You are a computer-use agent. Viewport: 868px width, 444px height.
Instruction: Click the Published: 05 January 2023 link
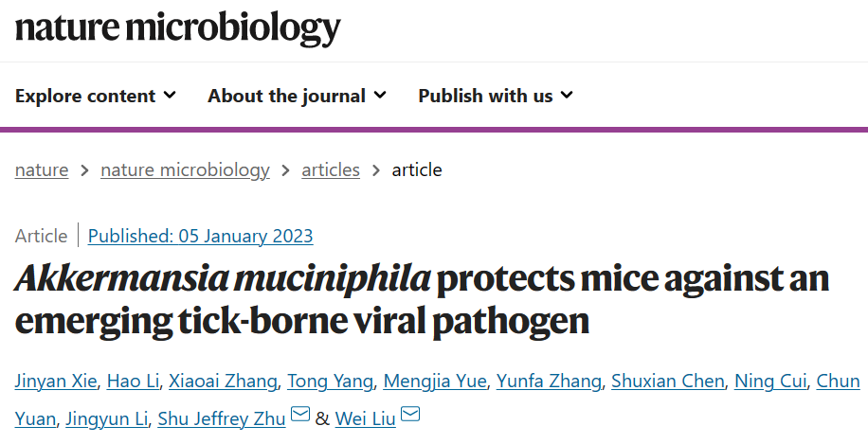coord(200,236)
